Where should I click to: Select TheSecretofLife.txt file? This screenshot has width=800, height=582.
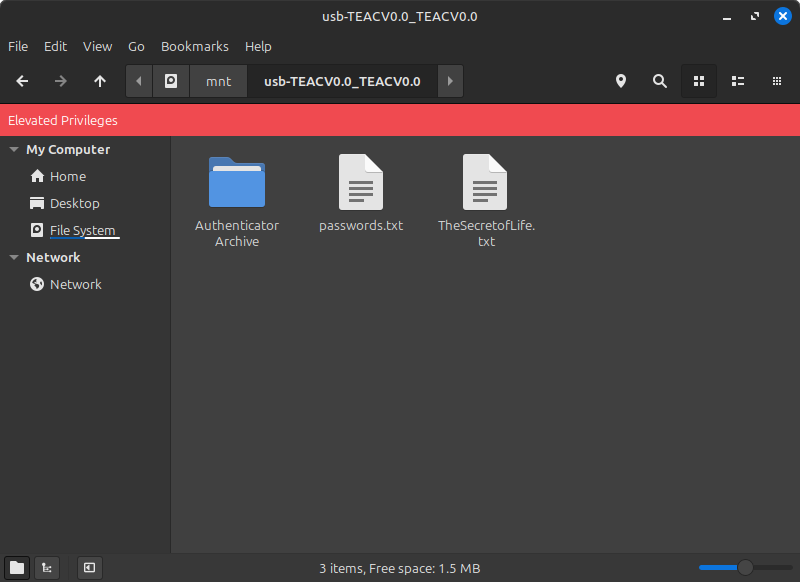pyautogui.click(x=485, y=183)
